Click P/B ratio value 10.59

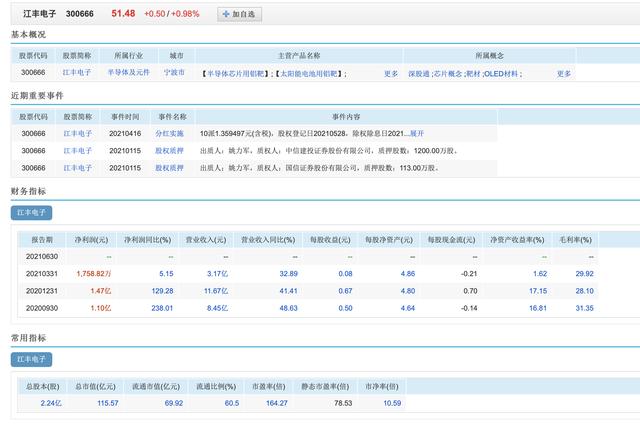pyautogui.click(x=392, y=403)
